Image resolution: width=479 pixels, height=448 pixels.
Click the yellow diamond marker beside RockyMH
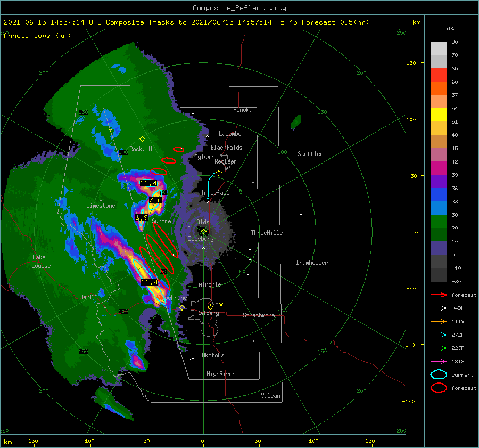(142, 139)
